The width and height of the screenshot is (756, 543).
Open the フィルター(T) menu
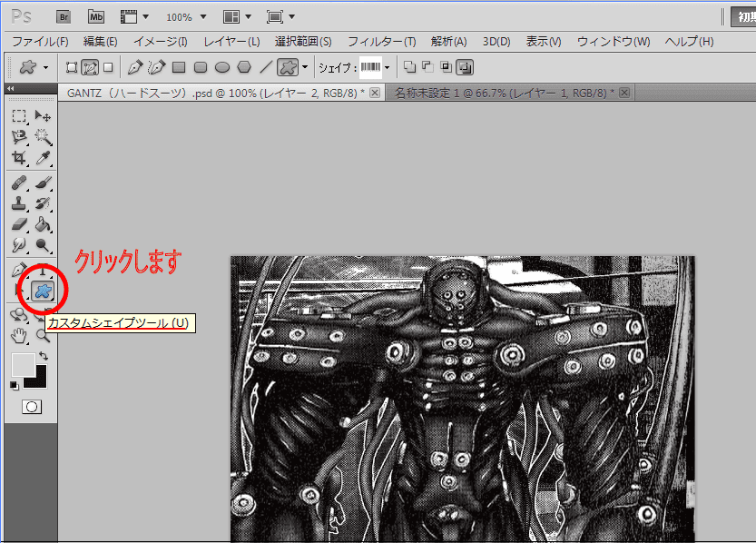382,42
